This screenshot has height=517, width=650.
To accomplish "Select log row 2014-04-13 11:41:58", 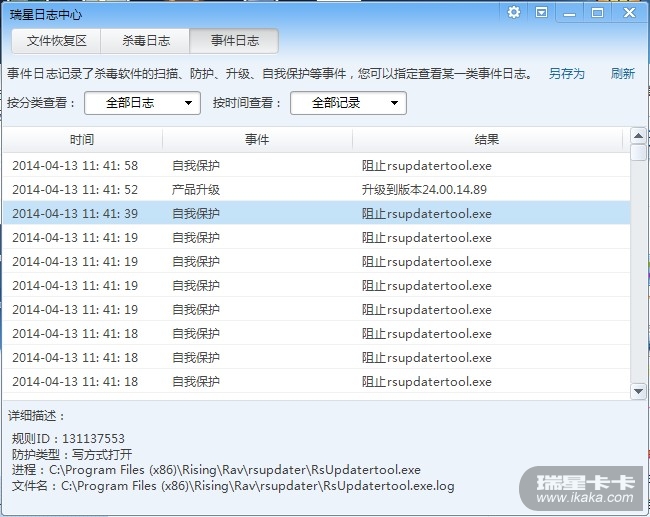I will pyautogui.click(x=317, y=165).
